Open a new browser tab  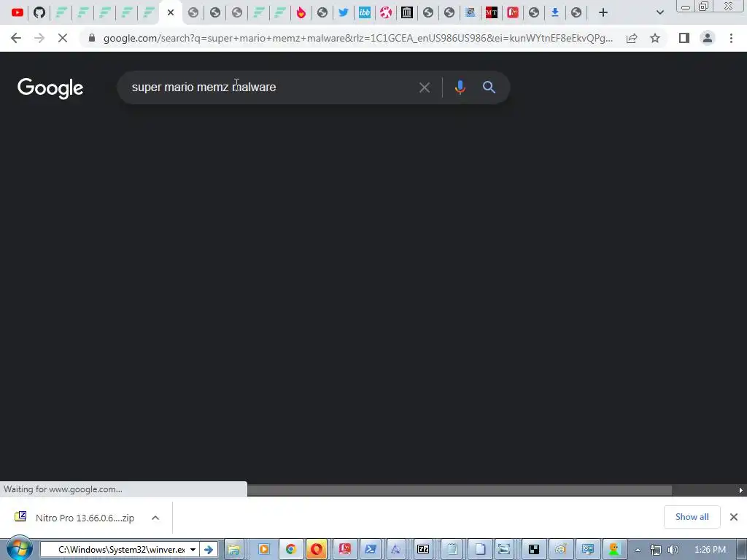pyautogui.click(x=603, y=13)
